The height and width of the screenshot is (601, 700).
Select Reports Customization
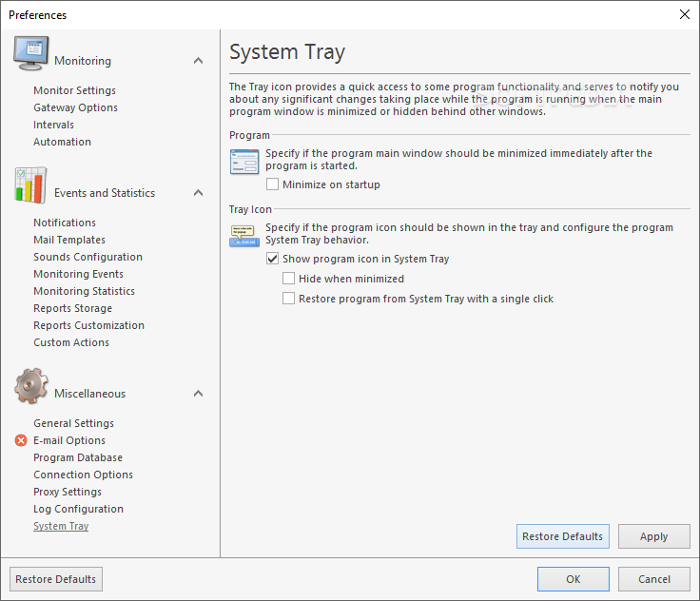88,325
